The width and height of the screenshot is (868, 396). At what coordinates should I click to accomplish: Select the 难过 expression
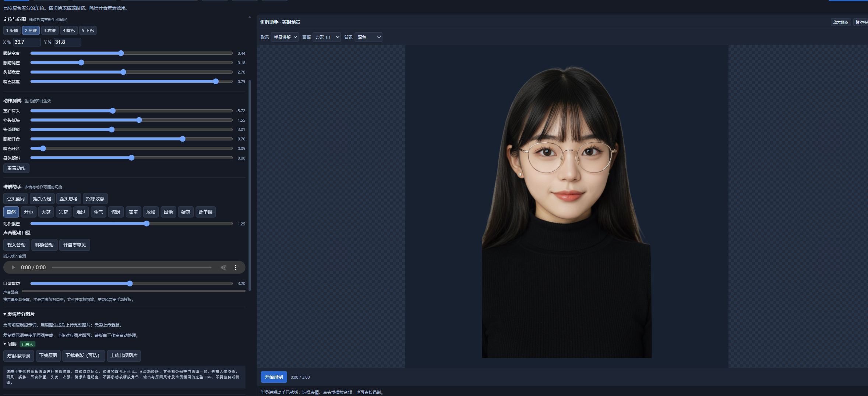click(x=81, y=212)
